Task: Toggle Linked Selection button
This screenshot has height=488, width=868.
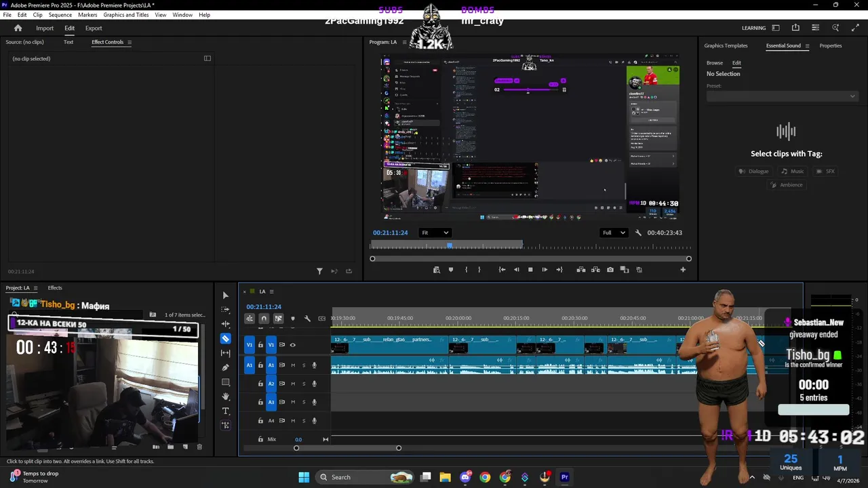Action: point(278,319)
